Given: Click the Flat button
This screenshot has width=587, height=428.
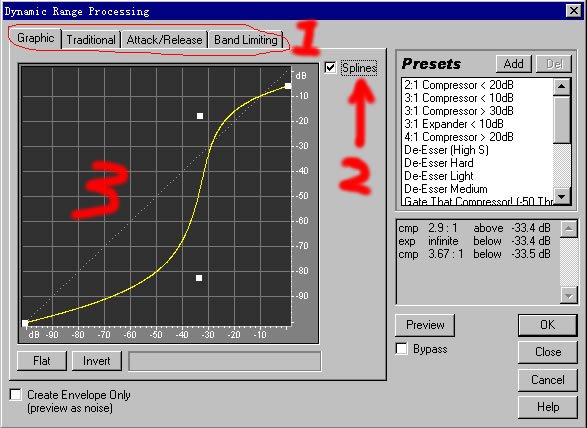Looking at the screenshot, I should 42,361.
